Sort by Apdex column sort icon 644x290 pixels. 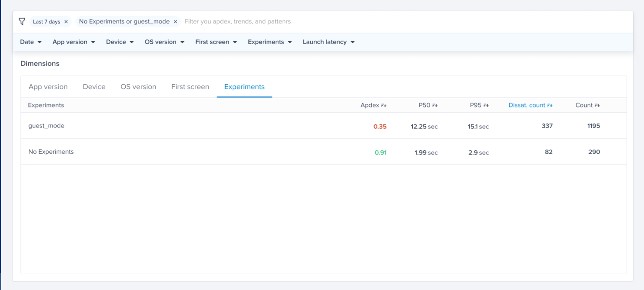tap(384, 106)
